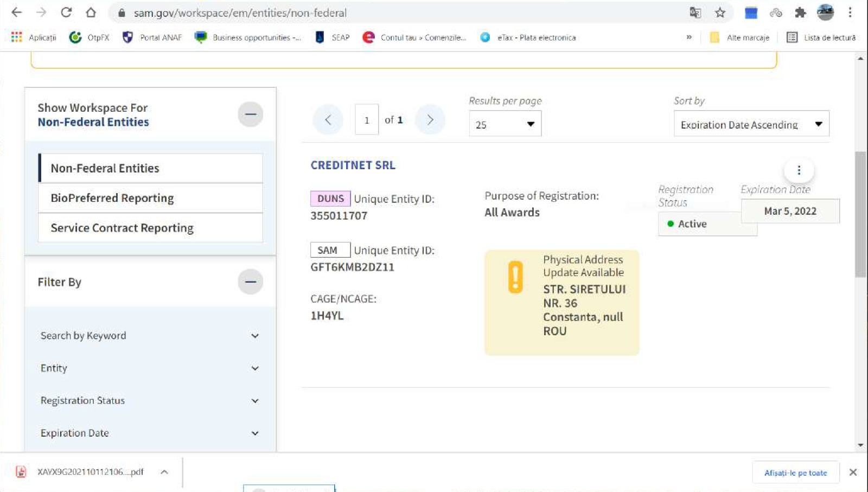Expand the Entity filter
Screen dimensions: 868x492
[150, 368]
